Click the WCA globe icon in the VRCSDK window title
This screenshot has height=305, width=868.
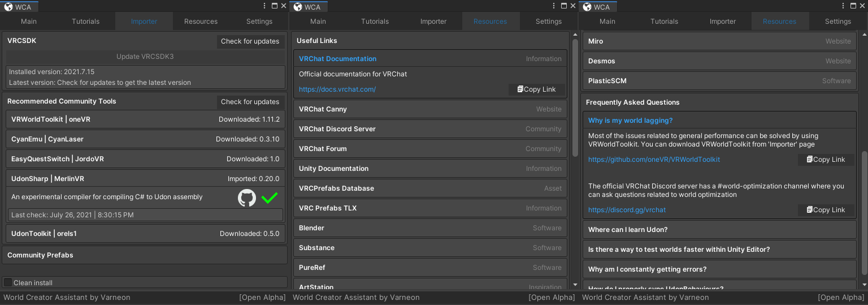click(x=8, y=7)
